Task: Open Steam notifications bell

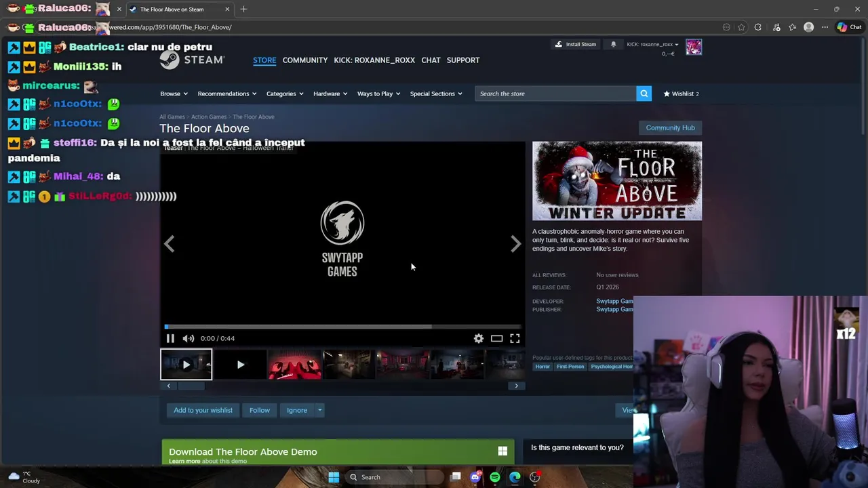Action: click(614, 44)
